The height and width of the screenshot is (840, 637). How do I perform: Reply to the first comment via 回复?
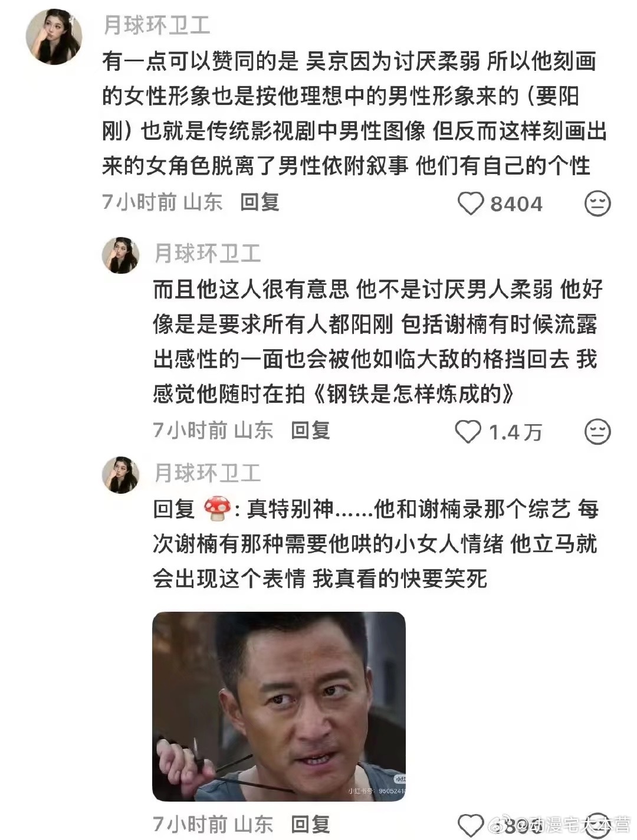(x=260, y=202)
